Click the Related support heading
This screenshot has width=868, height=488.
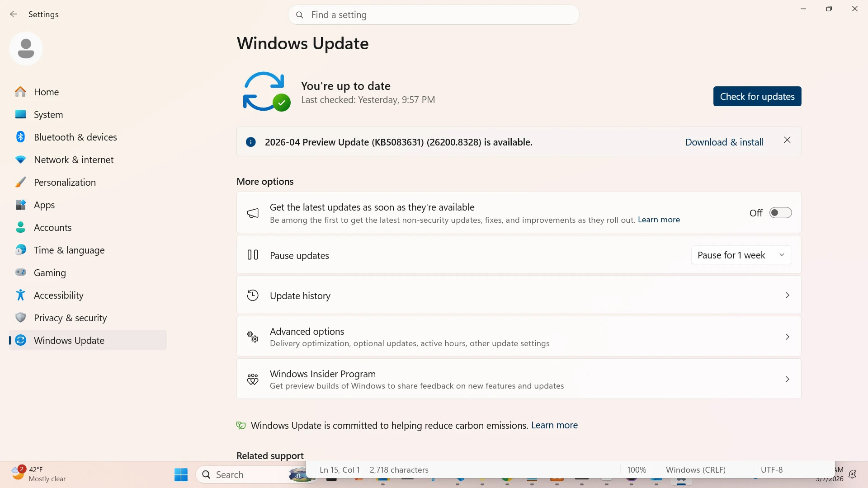270,455
